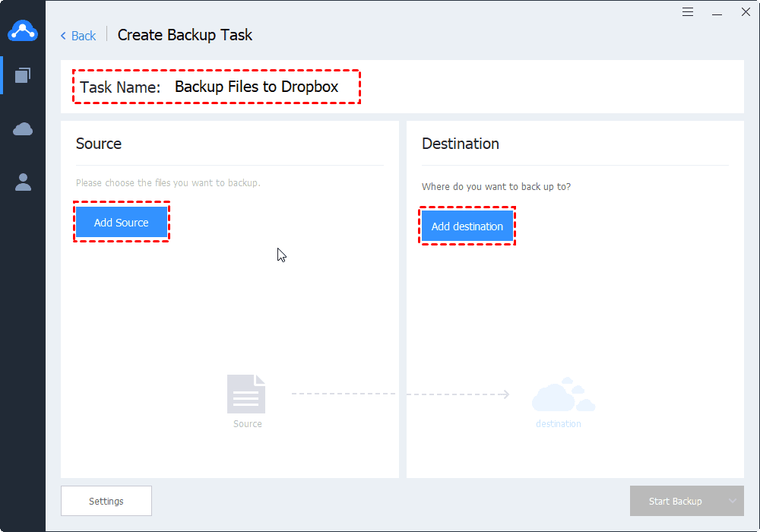760x532 pixels.
Task: Open the Settings button
Action: pyautogui.click(x=106, y=501)
